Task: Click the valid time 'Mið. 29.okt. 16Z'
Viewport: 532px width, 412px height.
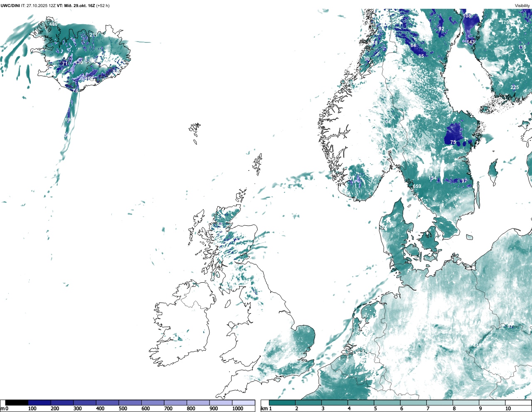Action: click(80, 5)
